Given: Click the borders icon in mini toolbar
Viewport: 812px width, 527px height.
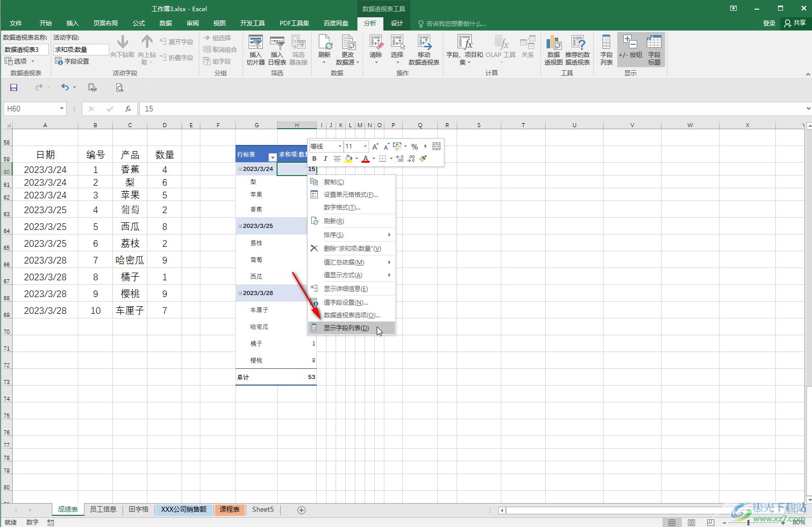Looking at the screenshot, I should click(x=382, y=159).
